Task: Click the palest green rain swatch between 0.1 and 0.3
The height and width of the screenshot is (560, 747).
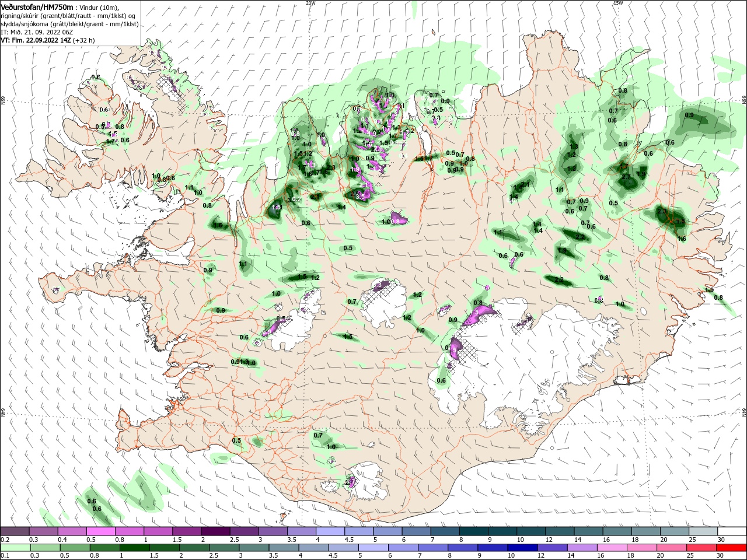Action: coord(15,548)
